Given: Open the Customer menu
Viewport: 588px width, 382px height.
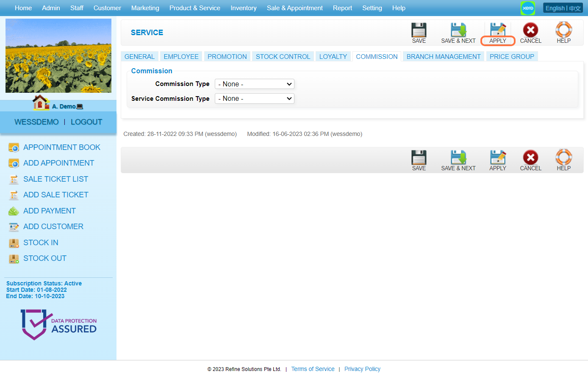Looking at the screenshot, I should pos(107,8).
